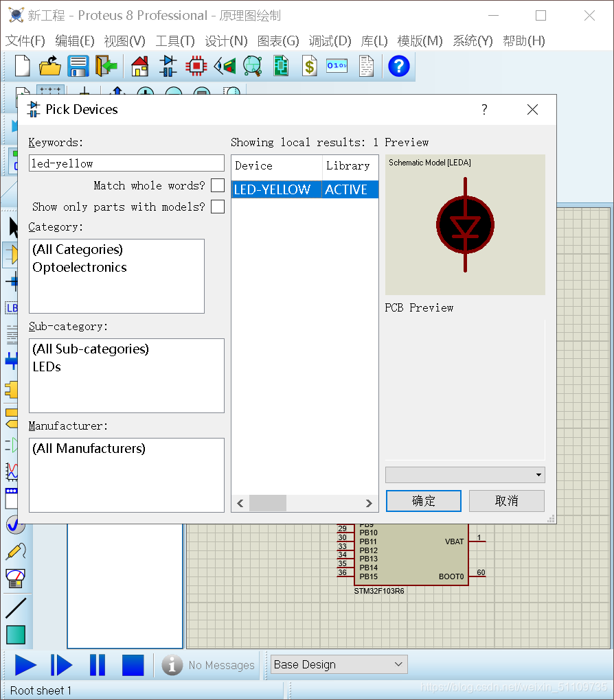Image resolution: width=614 pixels, height=700 pixels.
Task: Open 3D Visualizer icon
Action: click(225, 66)
